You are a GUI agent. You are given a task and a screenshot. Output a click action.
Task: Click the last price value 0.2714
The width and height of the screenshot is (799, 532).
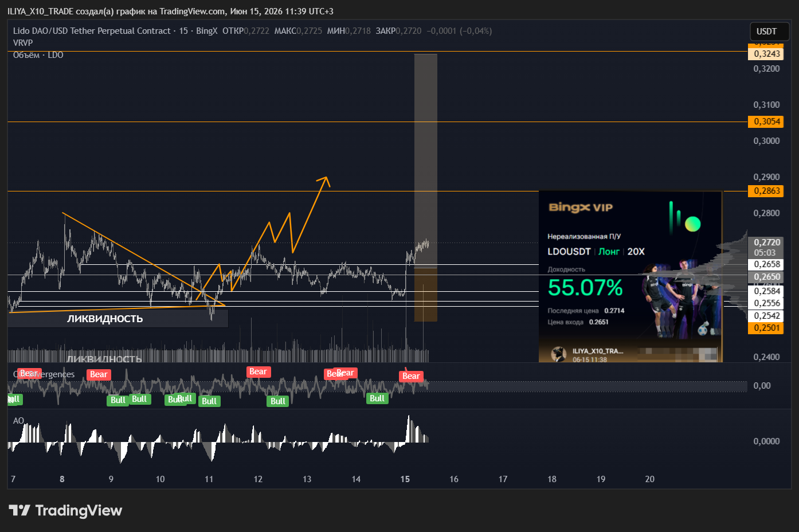[x=614, y=311]
